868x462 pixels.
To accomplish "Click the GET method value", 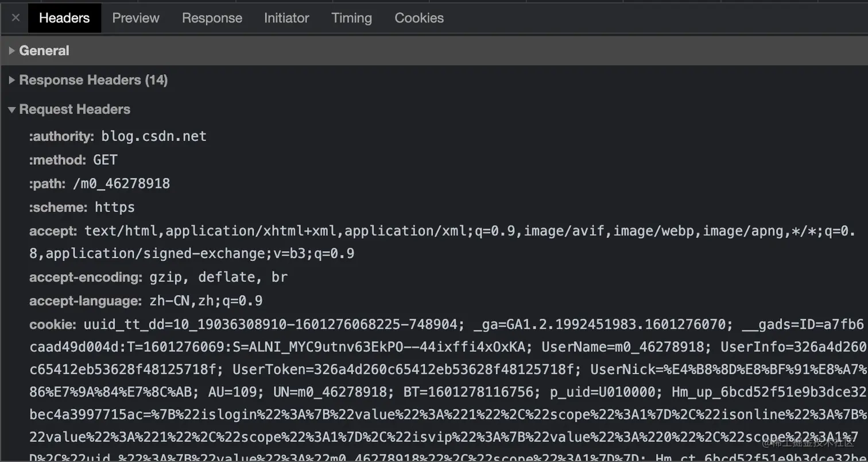I will (x=105, y=160).
